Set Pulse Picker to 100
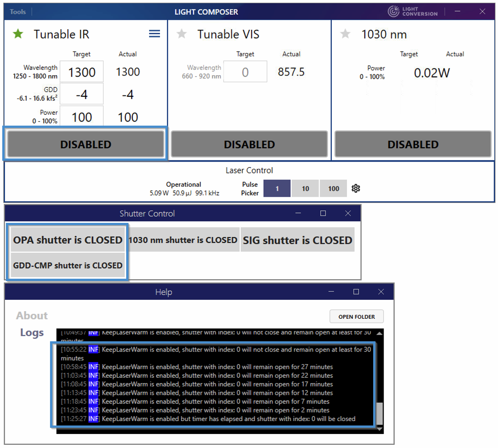 tap(334, 189)
